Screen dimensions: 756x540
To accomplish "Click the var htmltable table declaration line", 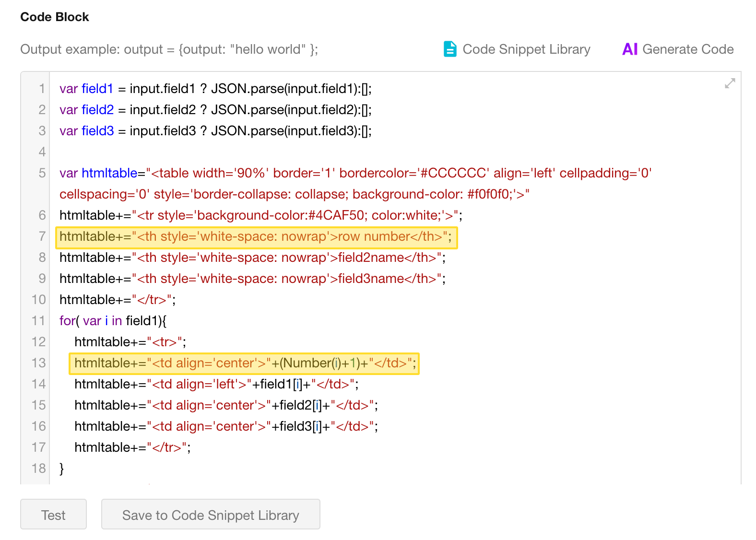I will coord(355,173).
